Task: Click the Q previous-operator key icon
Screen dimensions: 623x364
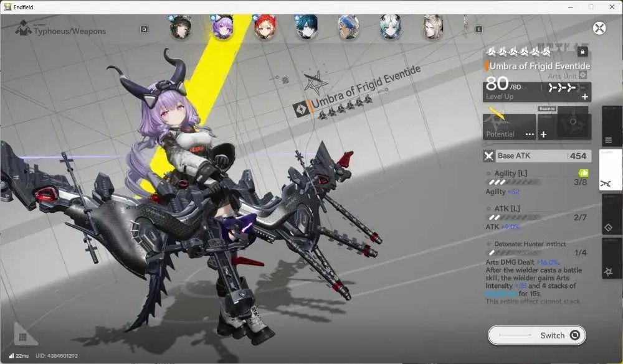Action: pos(145,29)
